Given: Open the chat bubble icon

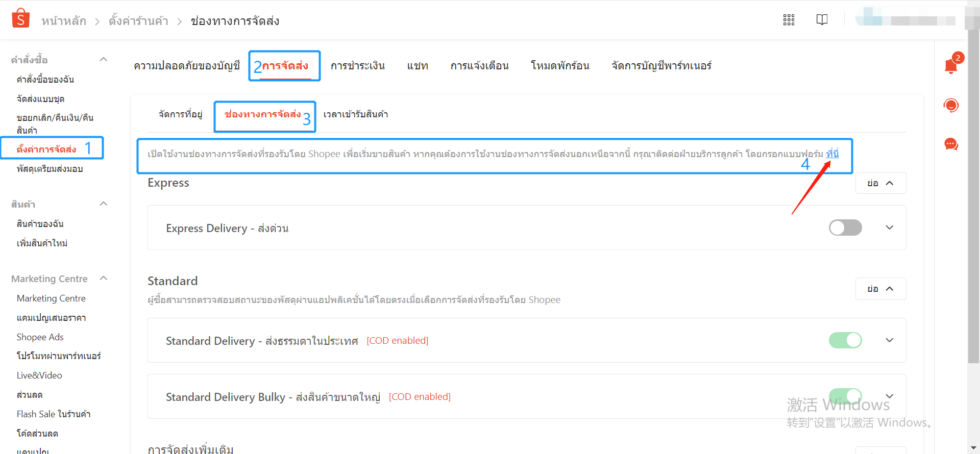Looking at the screenshot, I should click(951, 144).
